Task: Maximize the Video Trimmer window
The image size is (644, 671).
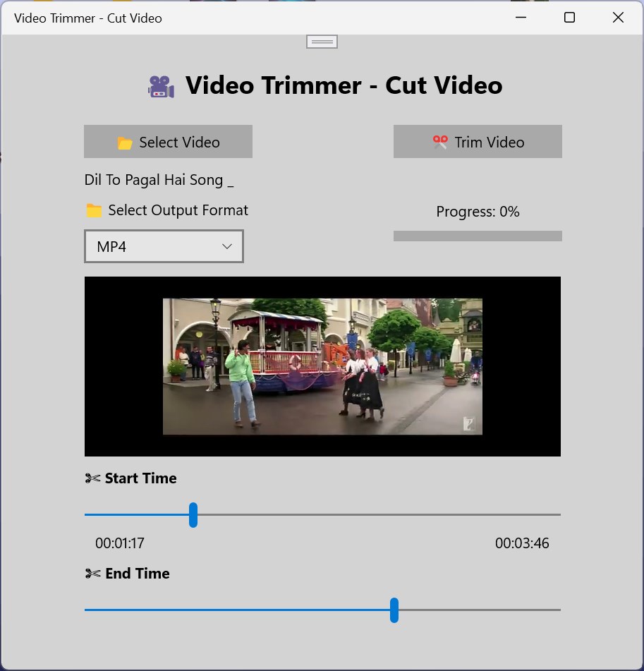Action: (x=569, y=18)
